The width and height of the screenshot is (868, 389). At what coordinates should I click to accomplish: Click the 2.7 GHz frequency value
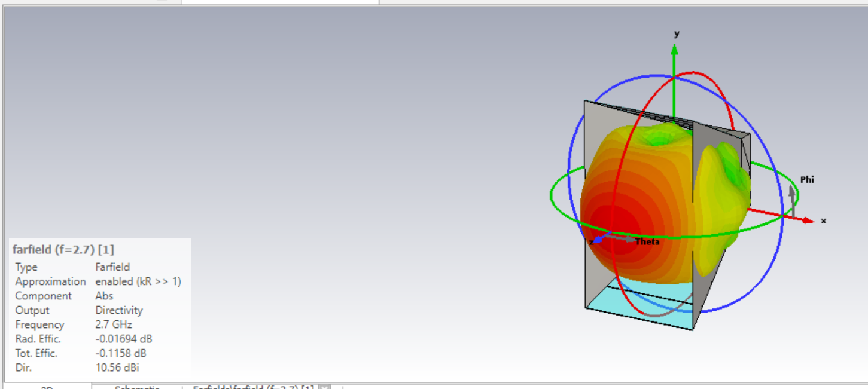tap(114, 324)
